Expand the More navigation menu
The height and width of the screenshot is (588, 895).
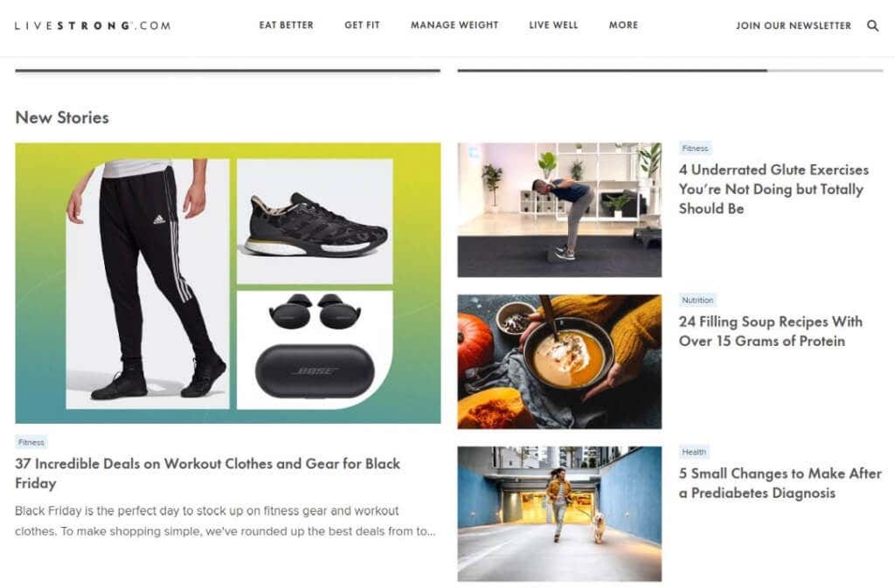(x=623, y=25)
